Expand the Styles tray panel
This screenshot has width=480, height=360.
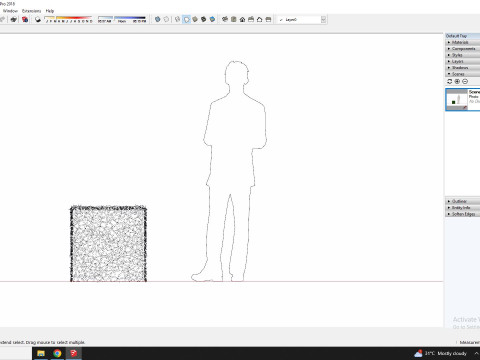click(x=463, y=55)
